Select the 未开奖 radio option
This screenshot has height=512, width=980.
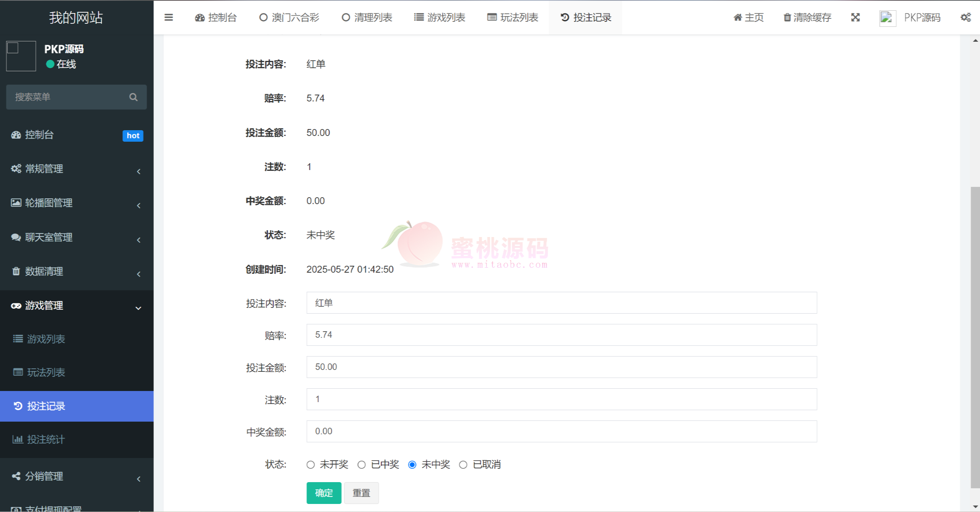click(x=311, y=465)
